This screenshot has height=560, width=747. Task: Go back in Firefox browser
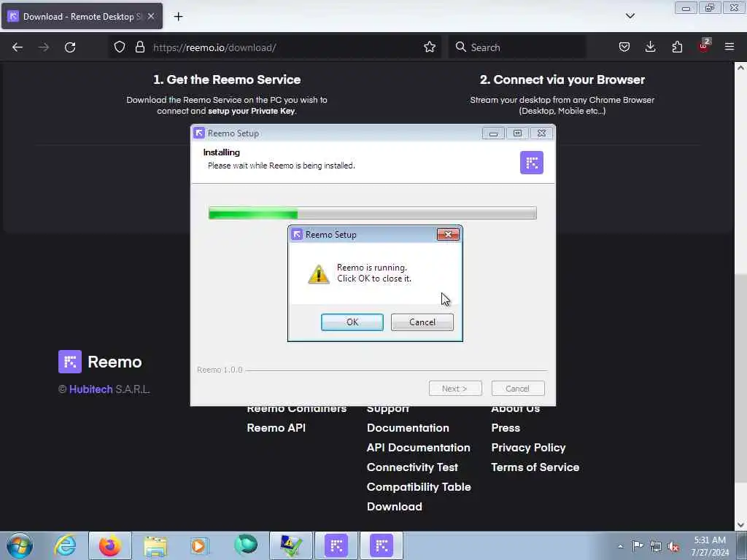[x=18, y=47]
